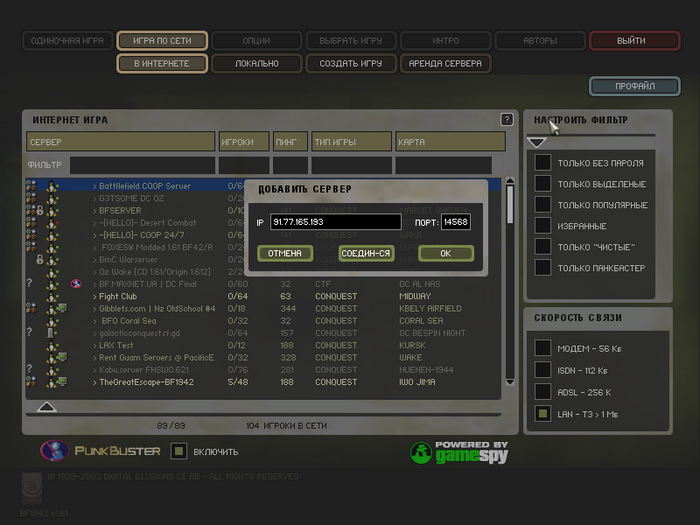Expand panel using up triangle below server list
The image size is (700, 525).
tap(46, 407)
